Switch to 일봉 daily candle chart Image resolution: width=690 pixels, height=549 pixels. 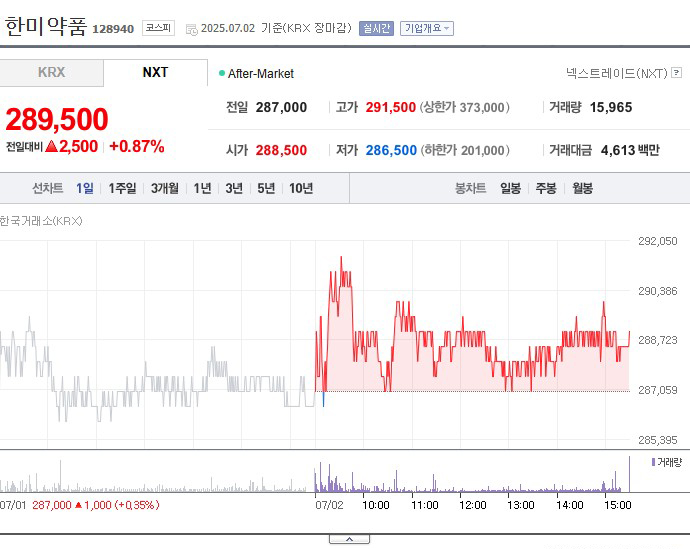[x=510, y=188]
